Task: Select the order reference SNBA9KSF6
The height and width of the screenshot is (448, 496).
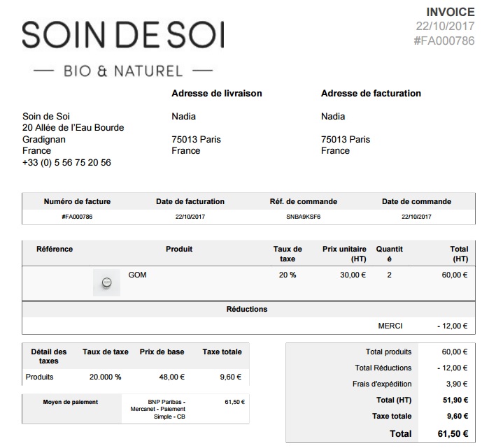Action: coord(303,217)
